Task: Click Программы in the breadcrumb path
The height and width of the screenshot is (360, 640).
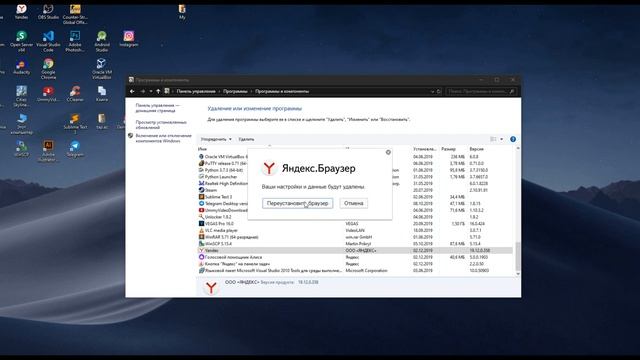Action: tap(235, 91)
